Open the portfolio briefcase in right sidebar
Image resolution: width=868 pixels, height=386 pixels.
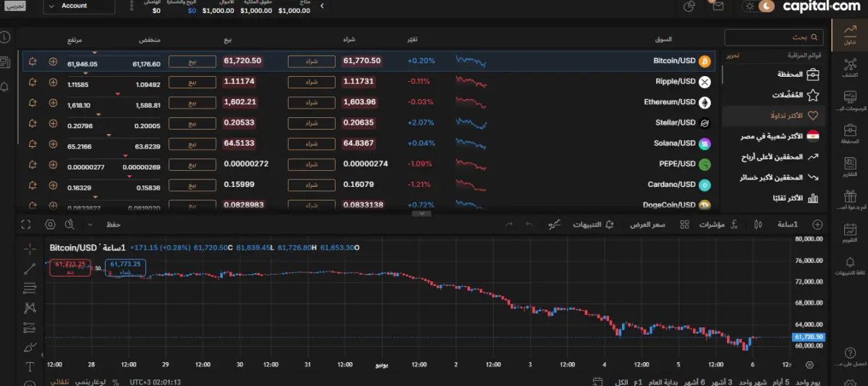[x=849, y=133]
